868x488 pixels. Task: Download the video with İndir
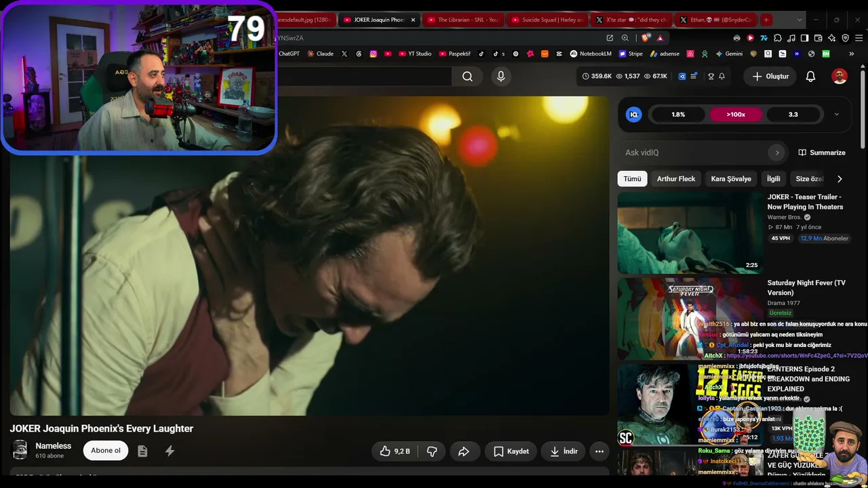coord(564,451)
